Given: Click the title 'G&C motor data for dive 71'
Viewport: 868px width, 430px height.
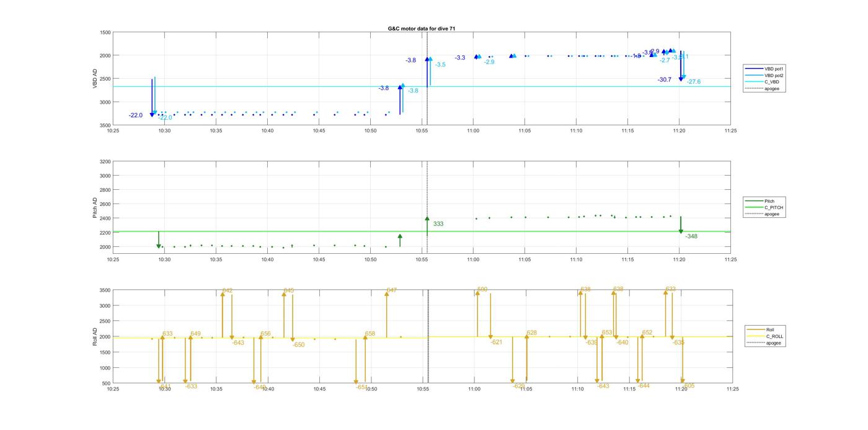Looking at the screenshot, I should (x=422, y=29).
